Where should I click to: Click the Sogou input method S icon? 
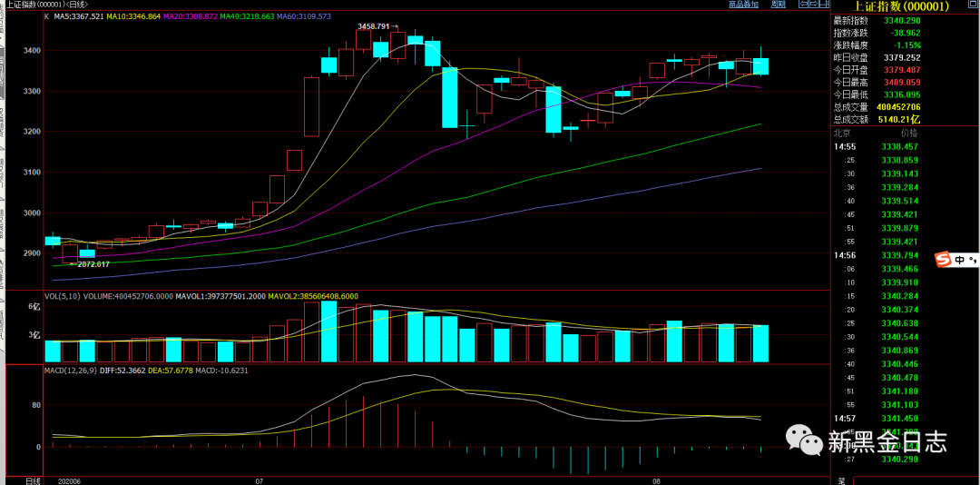(x=944, y=260)
